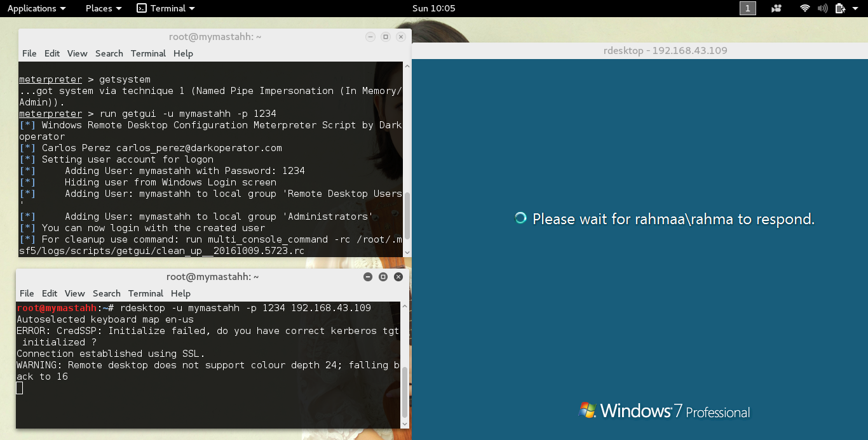Click the camera recording icon in the top bar
The width and height of the screenshot is (868, 440).
pos(776,8)
